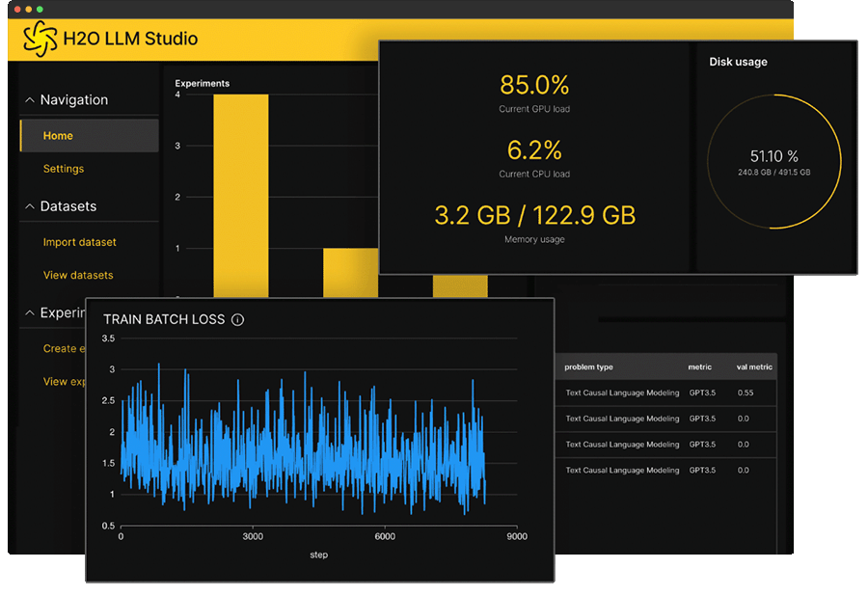868x596 pixels.
Task: Click the partially hidden Create experiment link
Action: pyautogui.click(x=60, y=349)
